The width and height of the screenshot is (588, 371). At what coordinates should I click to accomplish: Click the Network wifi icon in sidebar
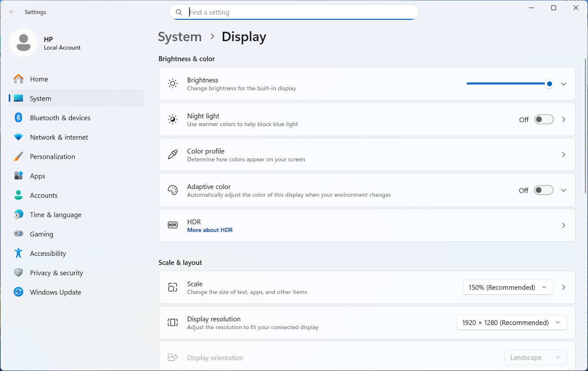pos(18,137)
